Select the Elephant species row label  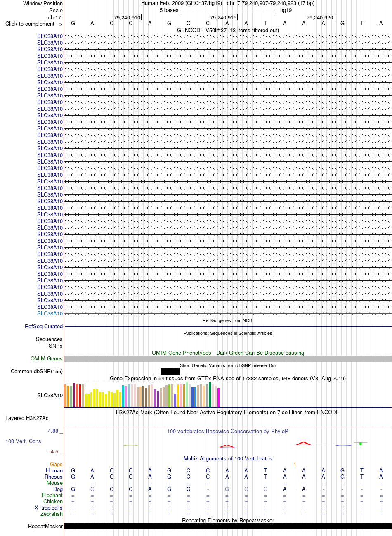click(x=52, y=495)
